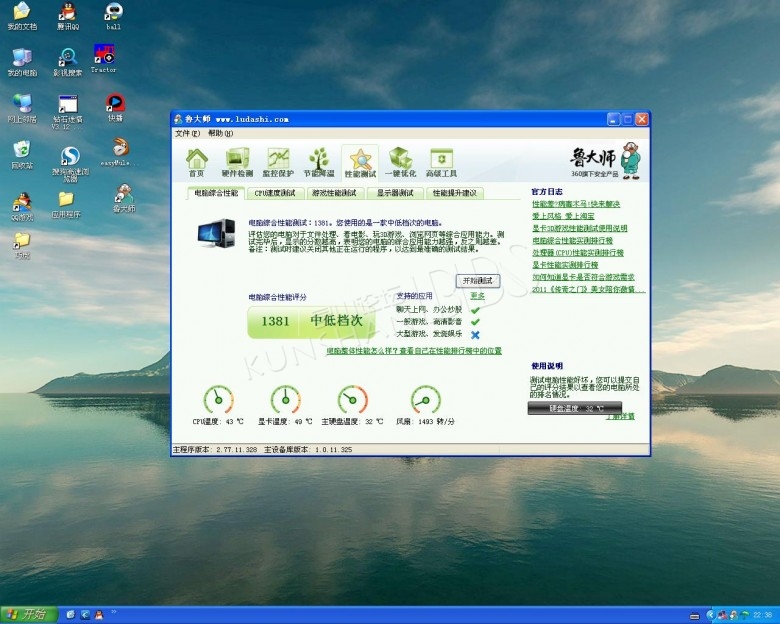Click the 更多 link beside 支持的应用
The height and width of the screenshot is (624, 780).
pyautogui.click(x=478, y=296)
